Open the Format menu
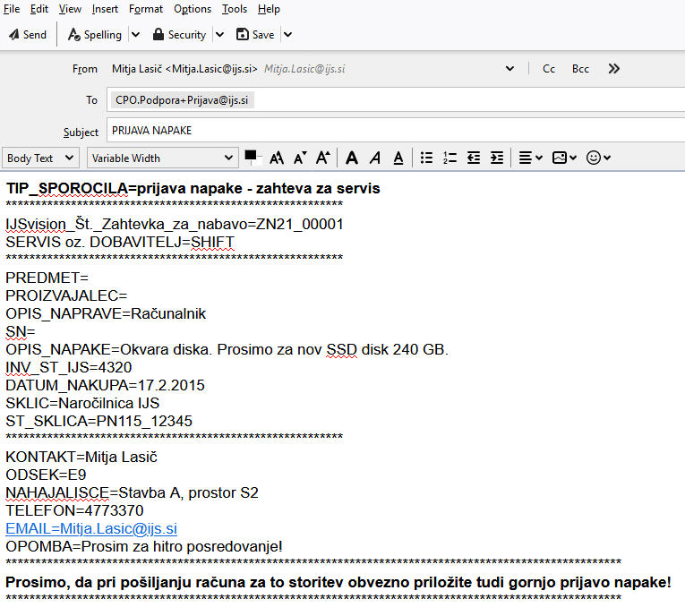This screenshot has width=685, height=616. click(146, 9)
